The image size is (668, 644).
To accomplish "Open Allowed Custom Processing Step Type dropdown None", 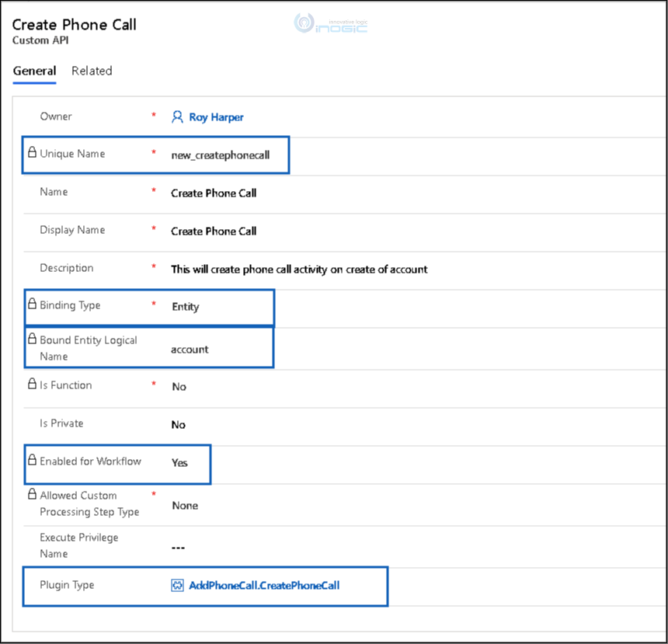I will tap(185, 506).
